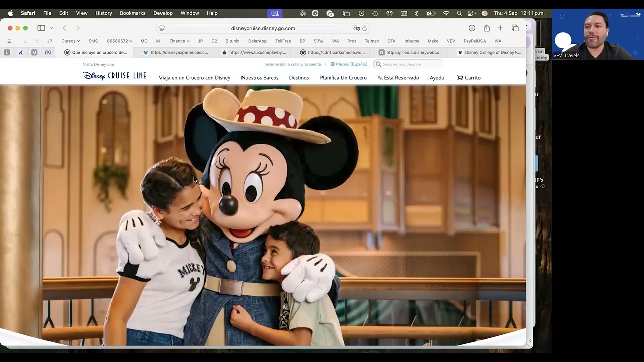This screenshot has height=362, width=644.
Task: Select the pinned Meta tab
Action: coord(48,52)
